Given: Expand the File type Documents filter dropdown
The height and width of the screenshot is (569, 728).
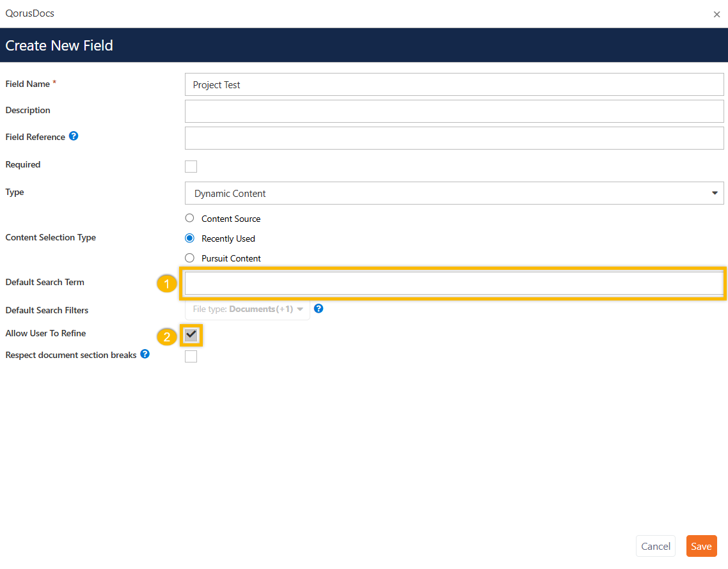Looking at the screenshot, I should pos(248,309).
